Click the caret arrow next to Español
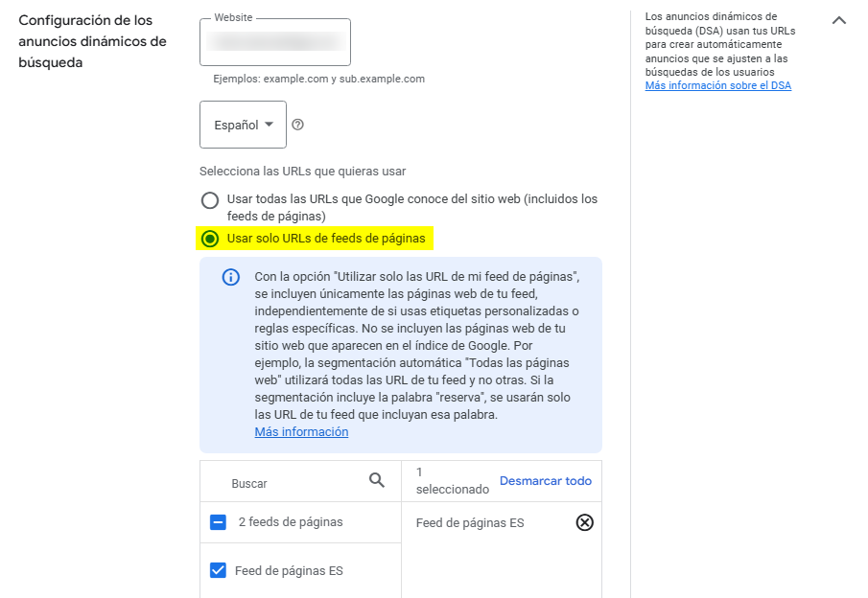 point(269,125)
